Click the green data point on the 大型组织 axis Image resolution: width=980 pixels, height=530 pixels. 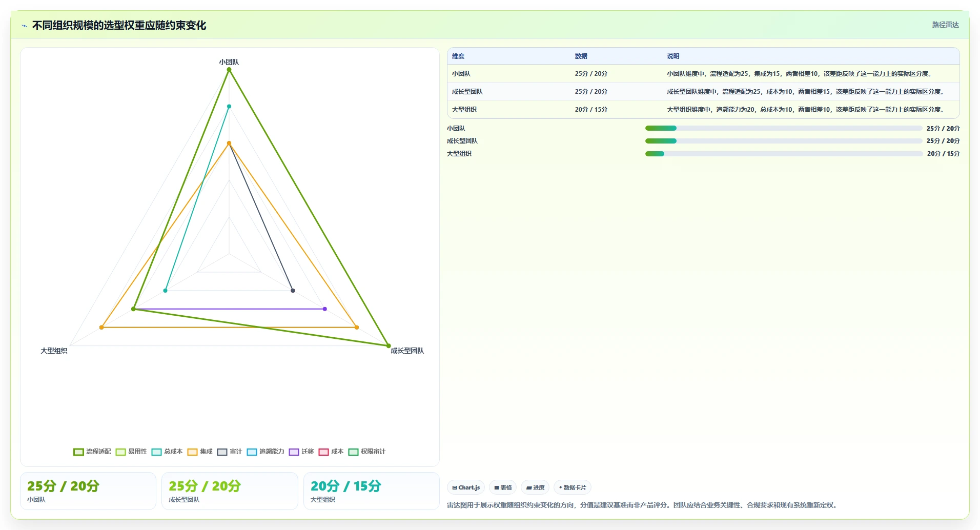133,309
